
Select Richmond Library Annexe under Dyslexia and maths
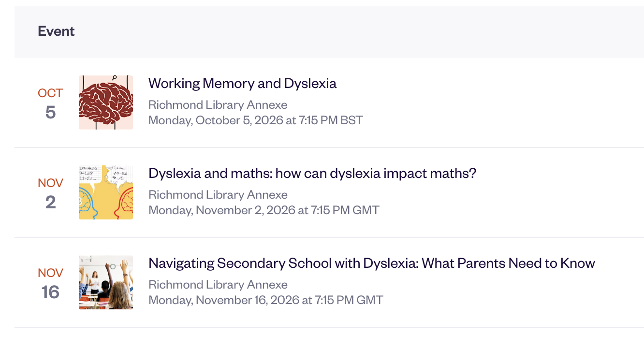tap(218, 195)
